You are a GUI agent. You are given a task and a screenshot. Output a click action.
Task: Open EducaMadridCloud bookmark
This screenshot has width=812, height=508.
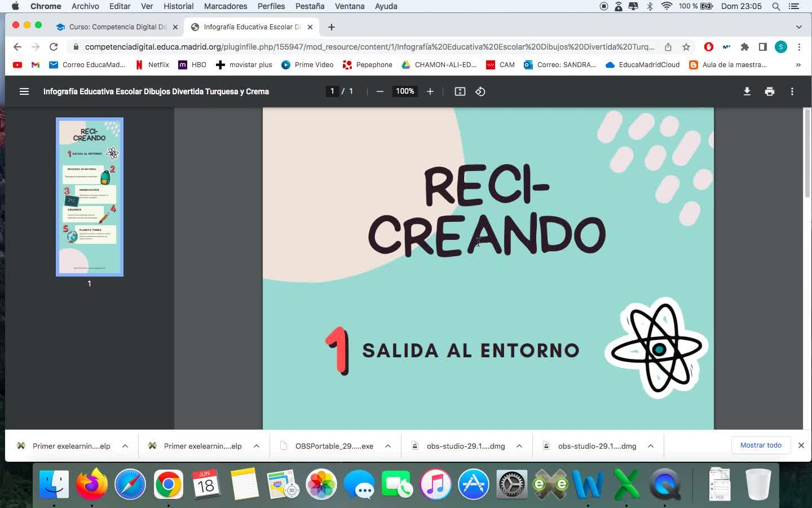643,65
